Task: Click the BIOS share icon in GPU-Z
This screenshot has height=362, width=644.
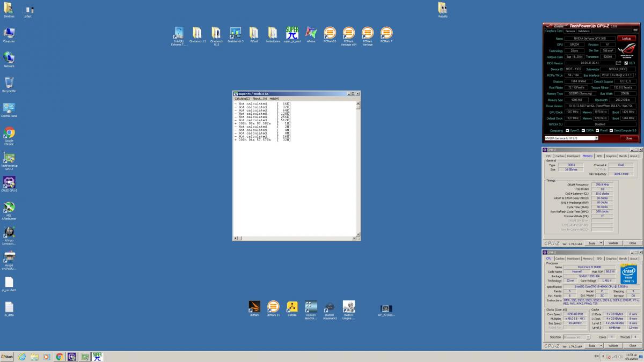Action: pos(618,63)
